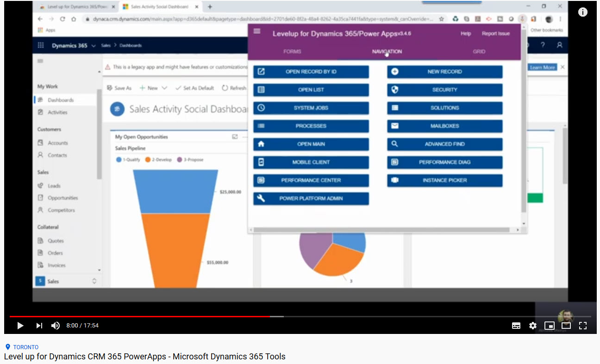Open SYSTEM JOBS from Levelup

(x=311, y=108)
